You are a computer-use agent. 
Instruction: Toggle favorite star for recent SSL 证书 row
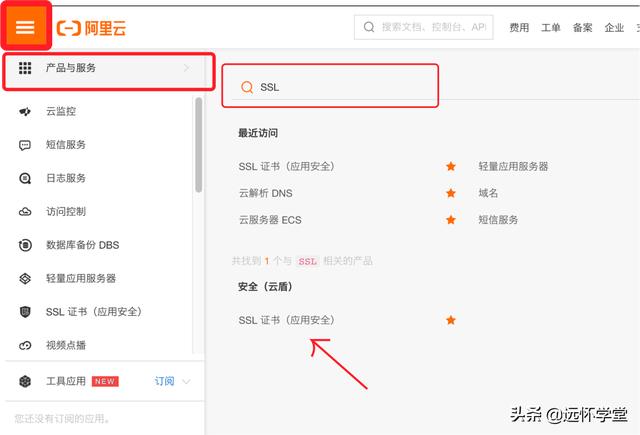click(451, 166)
